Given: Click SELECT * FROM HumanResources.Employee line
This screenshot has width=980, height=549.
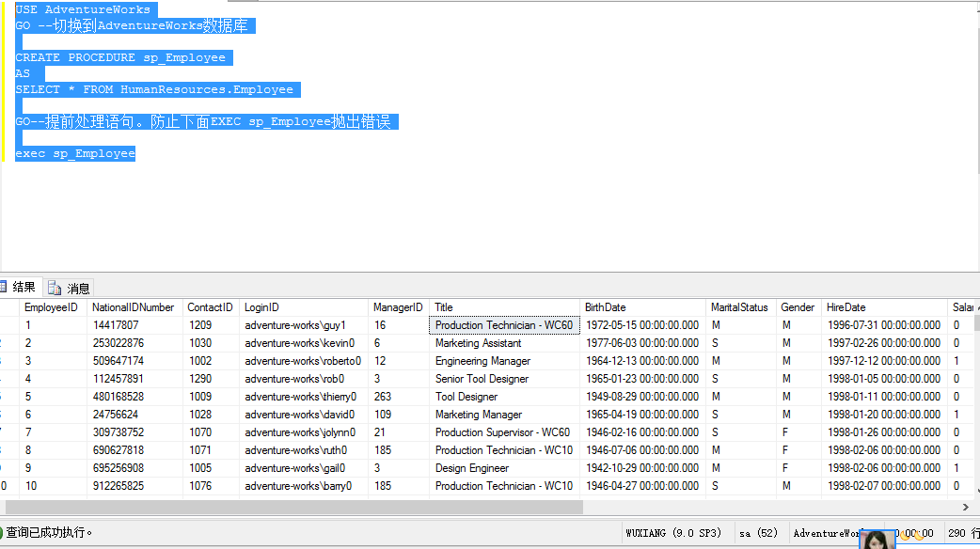Looking at the screenshot, I should coord(154,89).
